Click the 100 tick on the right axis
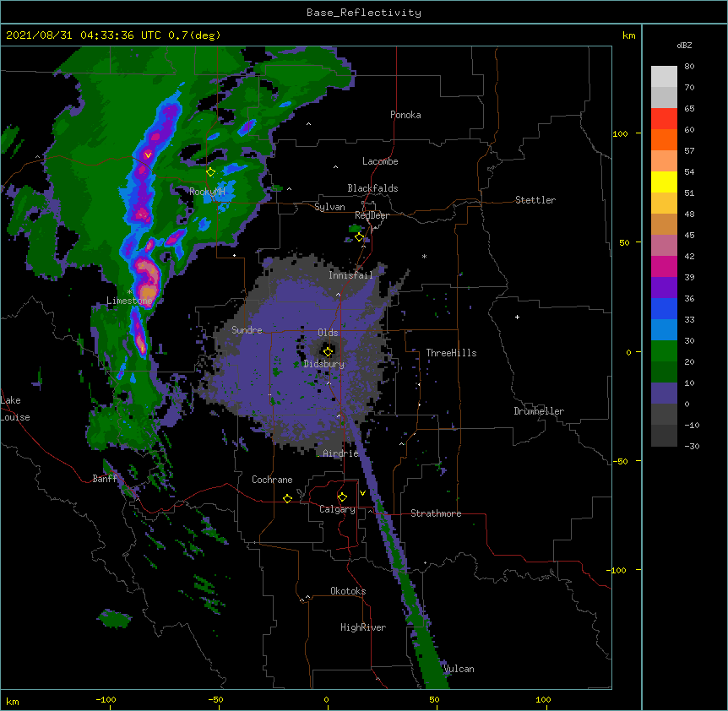Viewport: 728px width, 711px height. 620,133
